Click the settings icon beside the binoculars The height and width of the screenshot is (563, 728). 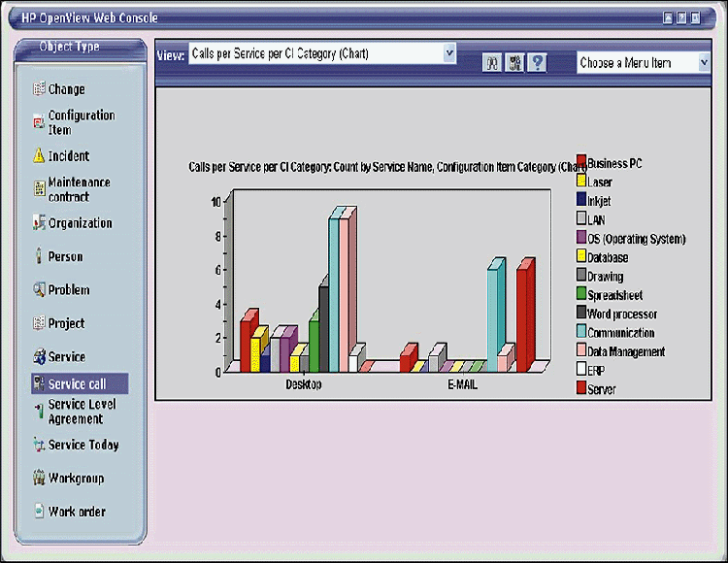(514, 62)
